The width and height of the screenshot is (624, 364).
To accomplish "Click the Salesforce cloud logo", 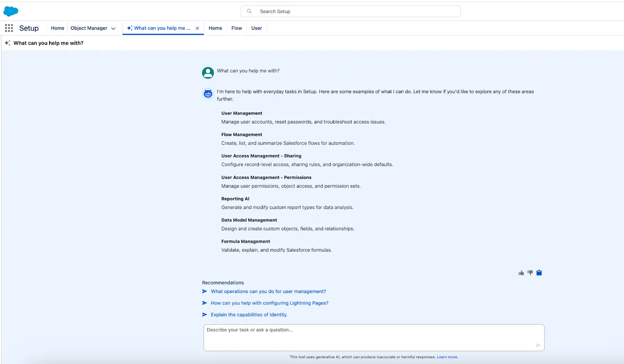I will click(x=11, y=11).
